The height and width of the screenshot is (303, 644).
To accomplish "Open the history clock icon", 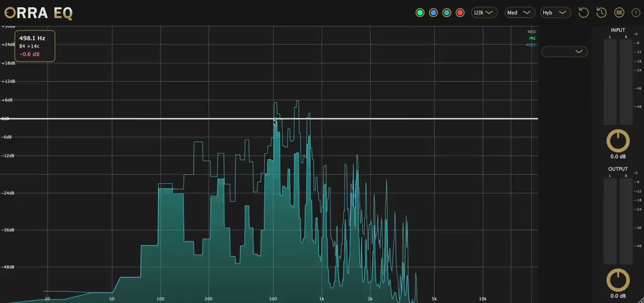I will coord(601,13).
